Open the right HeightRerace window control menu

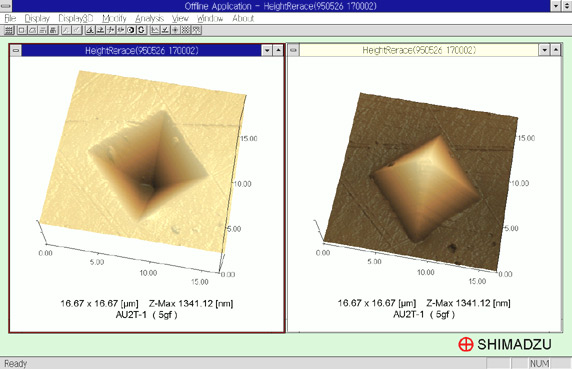point(293,50)
